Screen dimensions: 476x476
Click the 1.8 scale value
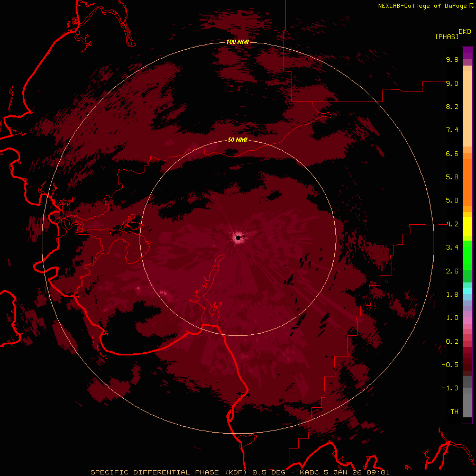(452, 295)
